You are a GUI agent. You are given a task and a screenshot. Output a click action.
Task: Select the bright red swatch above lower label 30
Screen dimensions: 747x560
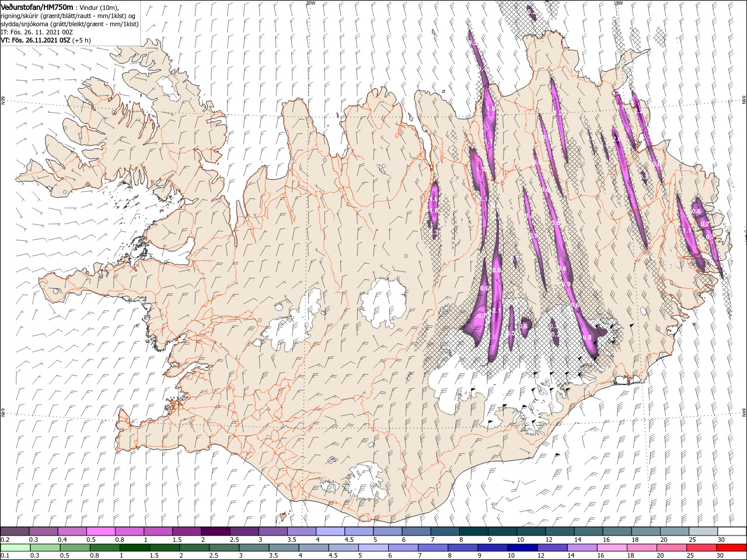[731, 548]
